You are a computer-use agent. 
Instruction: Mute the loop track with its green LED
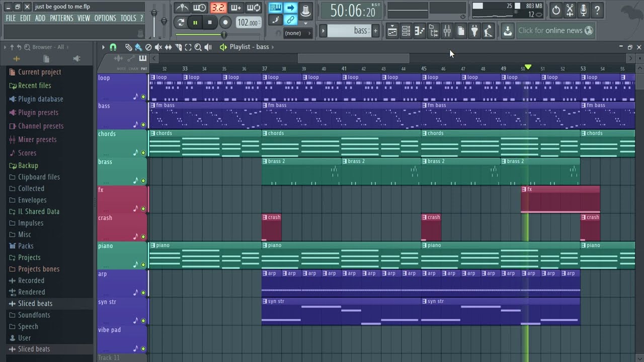143,97
